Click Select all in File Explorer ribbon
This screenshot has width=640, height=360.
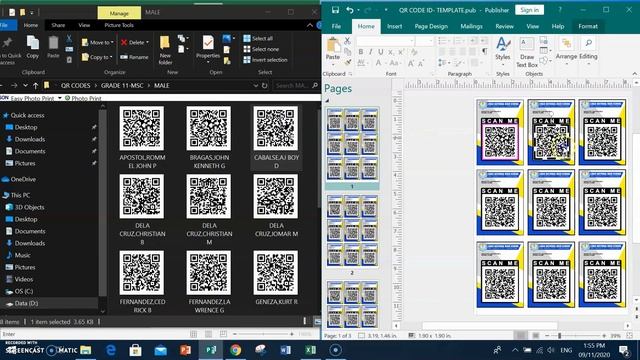(x=258, y=38)
